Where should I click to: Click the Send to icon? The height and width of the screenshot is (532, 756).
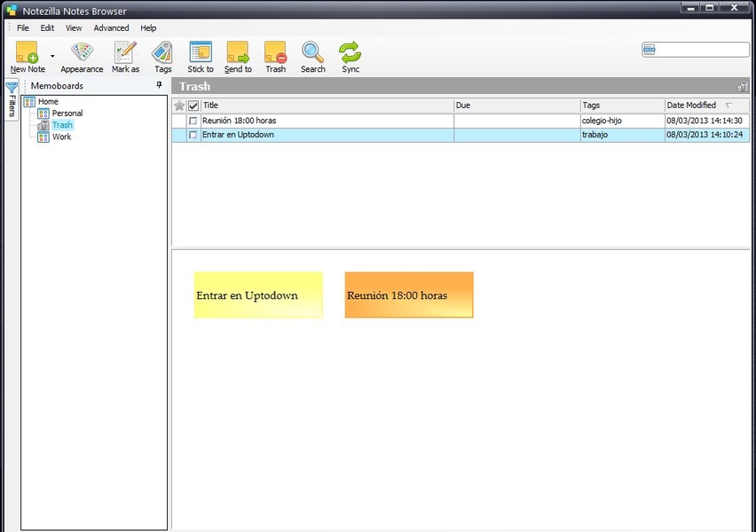click(237, 52)
